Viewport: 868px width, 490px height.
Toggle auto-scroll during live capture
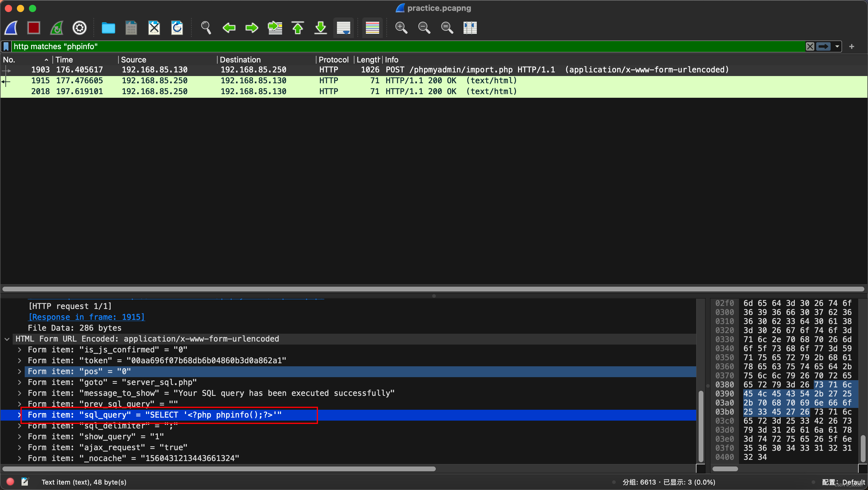pos(343,28)
